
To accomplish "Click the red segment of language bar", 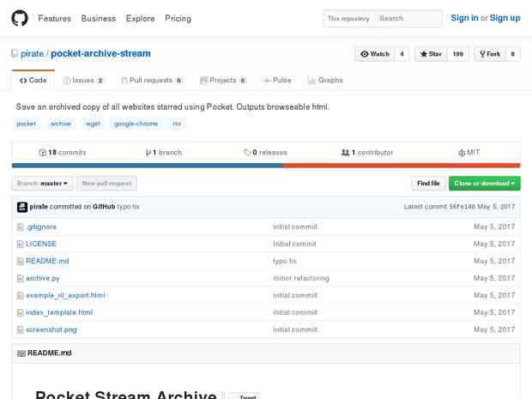I will click(402, 166).
